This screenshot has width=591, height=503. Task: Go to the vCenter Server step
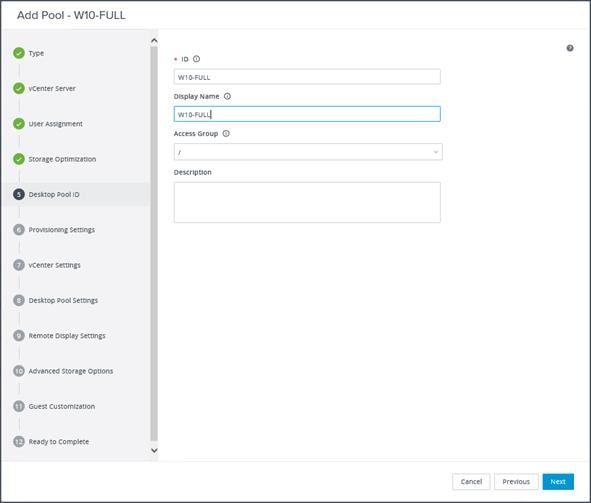[x=52, y=89]
